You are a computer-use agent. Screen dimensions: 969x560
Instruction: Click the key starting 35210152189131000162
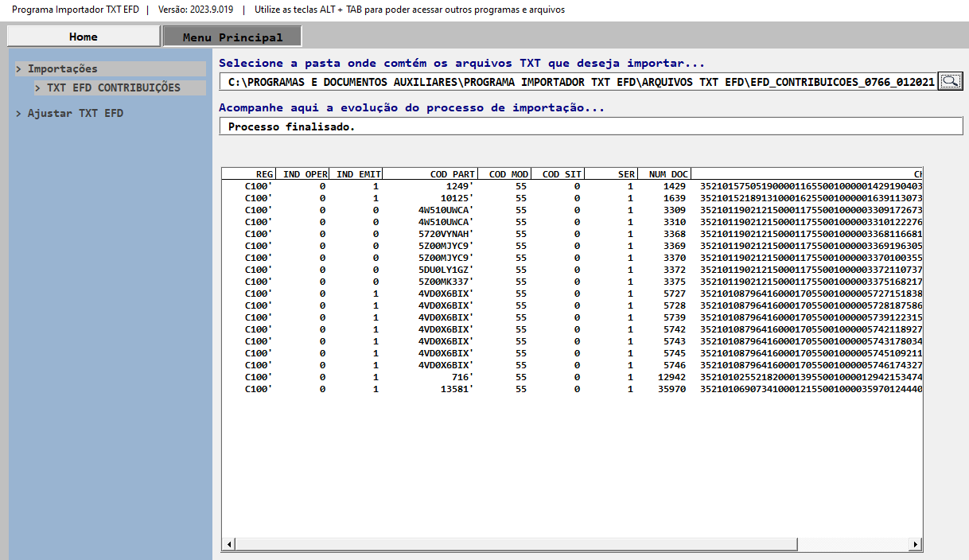pyautogui.click(x=811, y=198)
